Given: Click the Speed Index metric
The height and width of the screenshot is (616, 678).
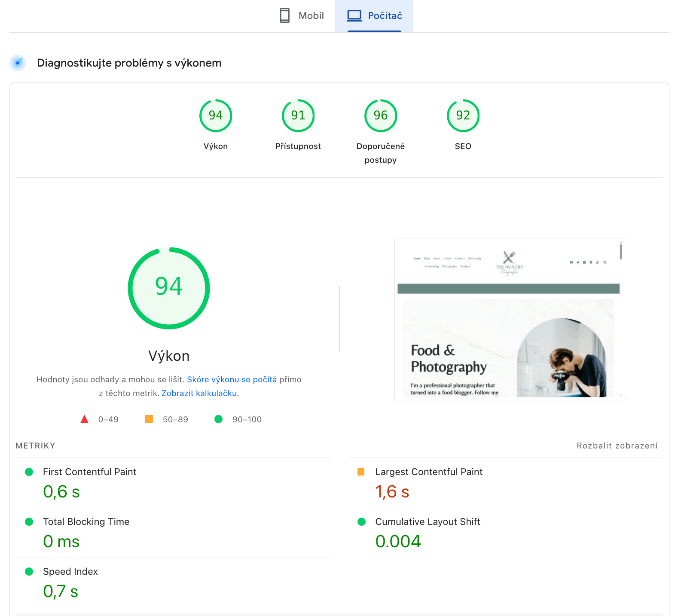Looking at the screenshot, I should coord(70,571).
